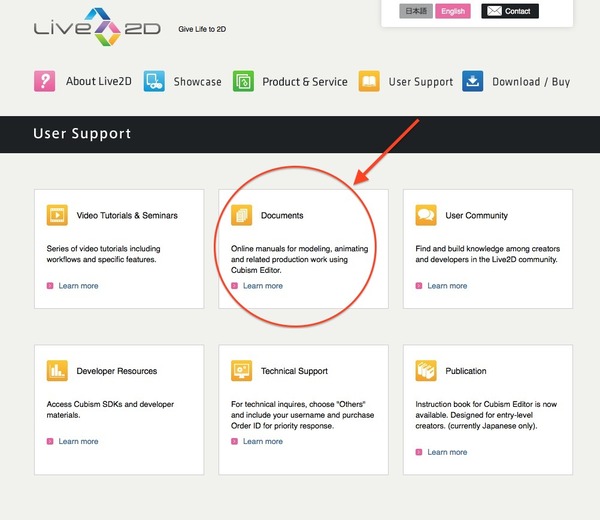Open Learn more for User Community

[x=447, y=286]
